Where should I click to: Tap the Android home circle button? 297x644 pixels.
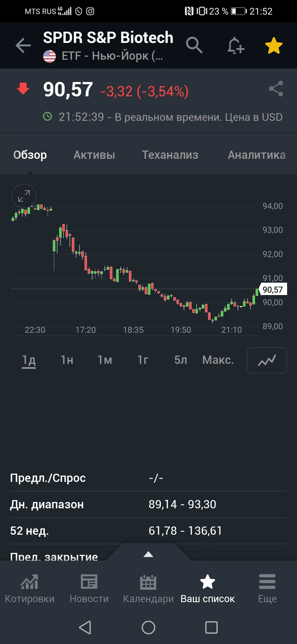(148, 627)
